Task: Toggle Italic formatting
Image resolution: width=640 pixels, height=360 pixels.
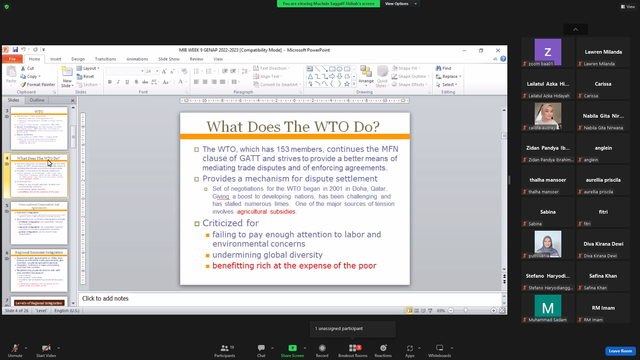Action: click(x=118, y=82)
